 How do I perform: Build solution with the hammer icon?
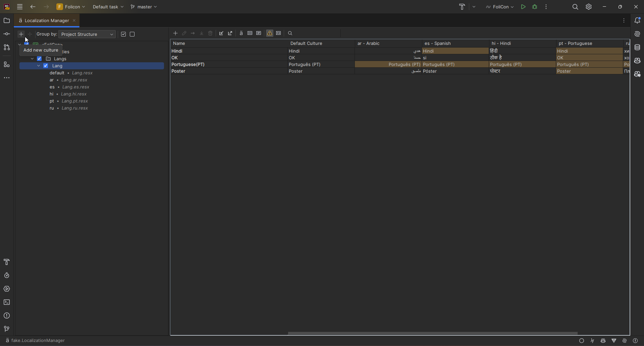point(462,7)
